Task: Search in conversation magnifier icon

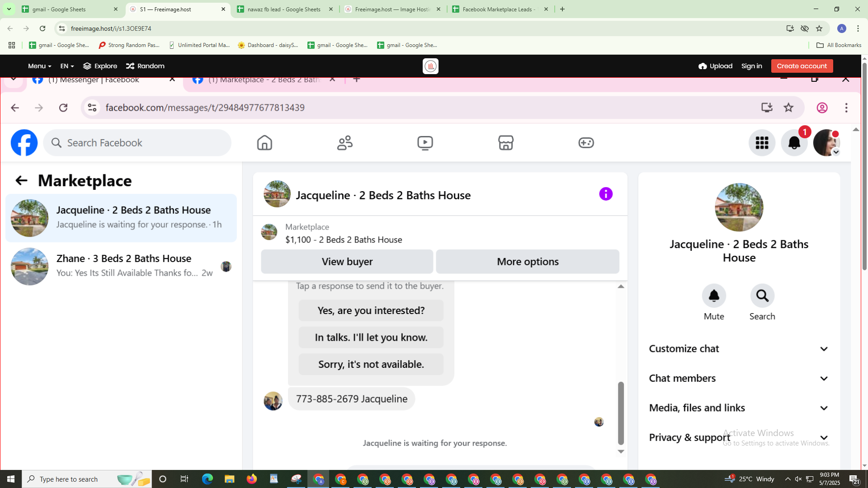Action: [762, 296]
